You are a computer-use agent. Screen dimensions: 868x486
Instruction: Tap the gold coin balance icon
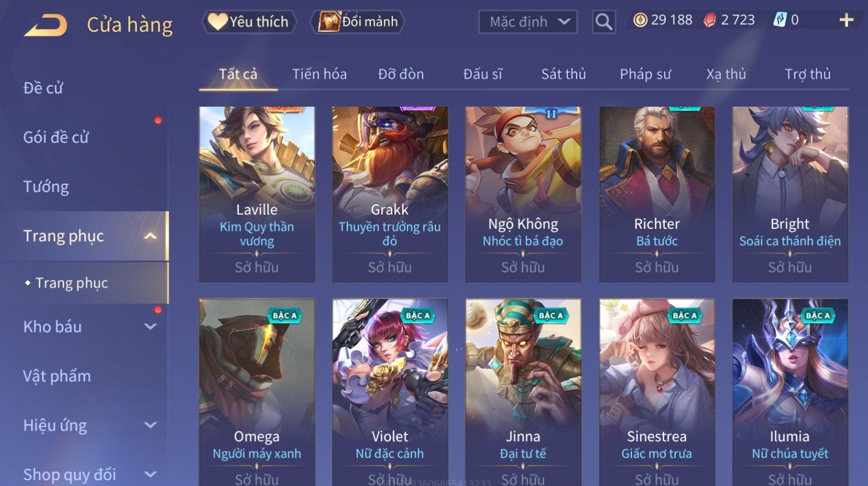point(640,20)
